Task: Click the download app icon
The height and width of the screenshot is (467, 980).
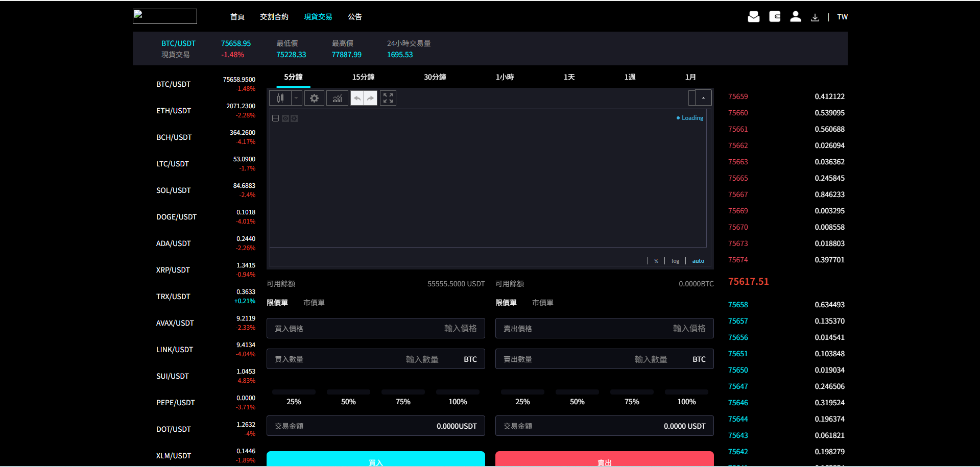Action: point(815,17)
